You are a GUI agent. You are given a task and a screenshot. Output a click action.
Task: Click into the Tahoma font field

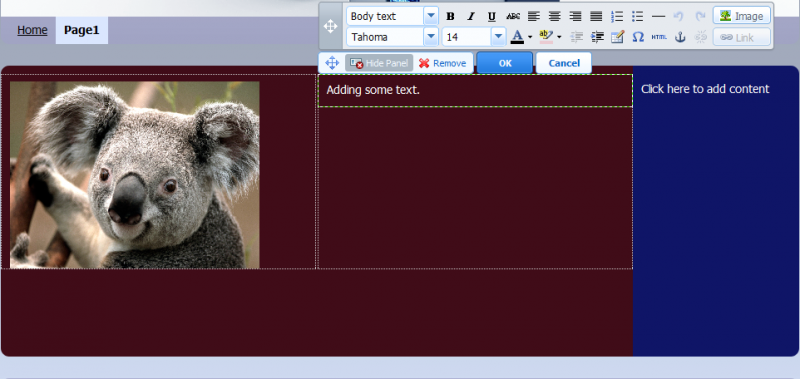pos(385,37)
